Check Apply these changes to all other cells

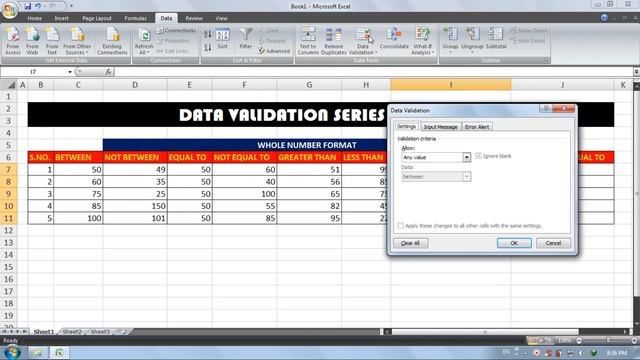(x=400, y=226)
